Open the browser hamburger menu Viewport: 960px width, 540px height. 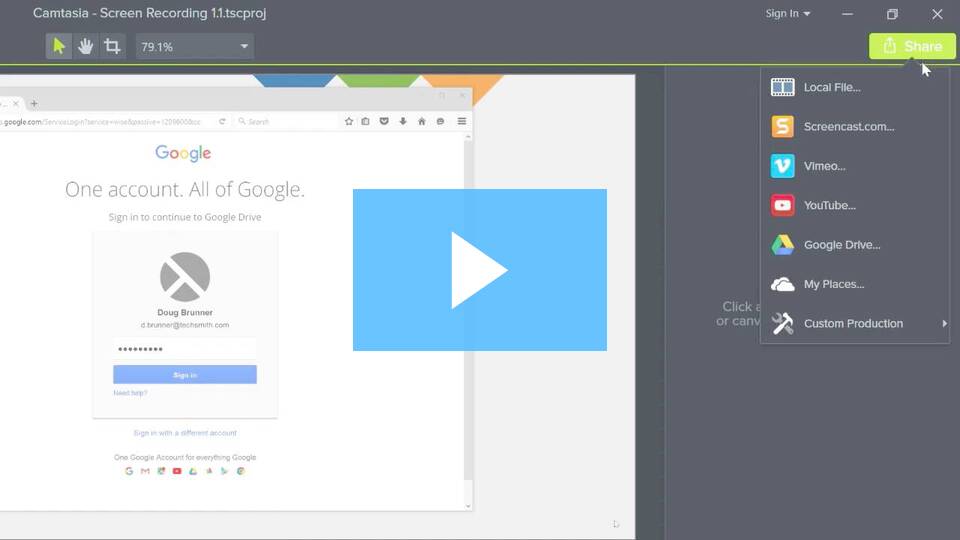462,121
